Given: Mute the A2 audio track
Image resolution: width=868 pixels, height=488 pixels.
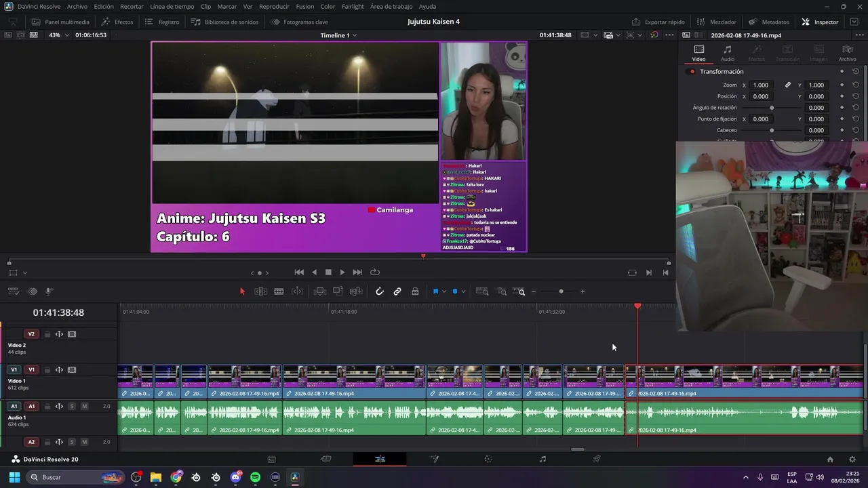Looking at the screenshot, I should pos(84,442).
